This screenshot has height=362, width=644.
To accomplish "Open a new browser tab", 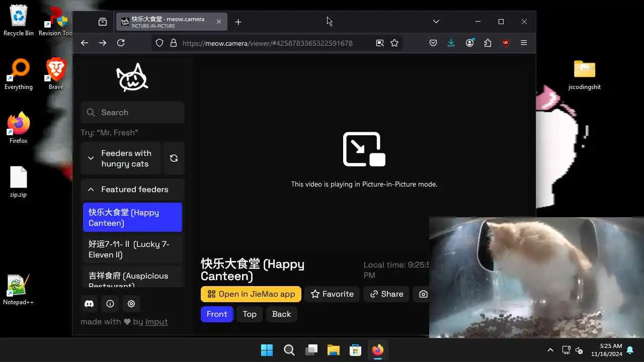I will point(238,22).
